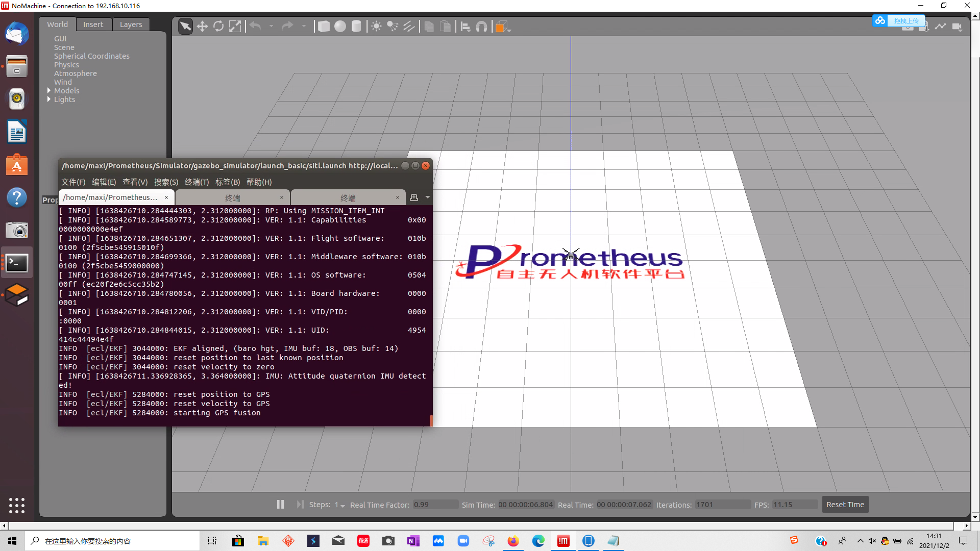Open the undo history dropdown arrow

[271, 26]
